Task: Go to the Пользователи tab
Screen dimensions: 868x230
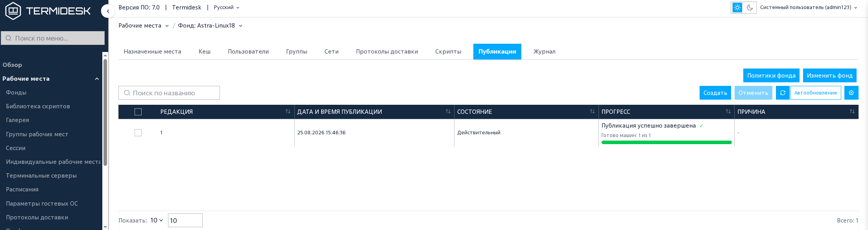Action: coord(248,52)
